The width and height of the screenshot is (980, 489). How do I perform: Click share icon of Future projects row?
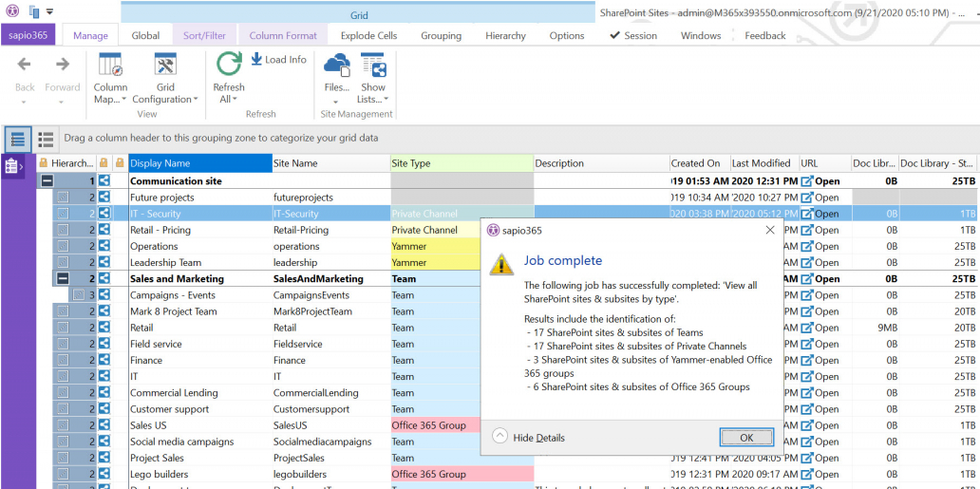pyautogui.click(x=104, y=197)
